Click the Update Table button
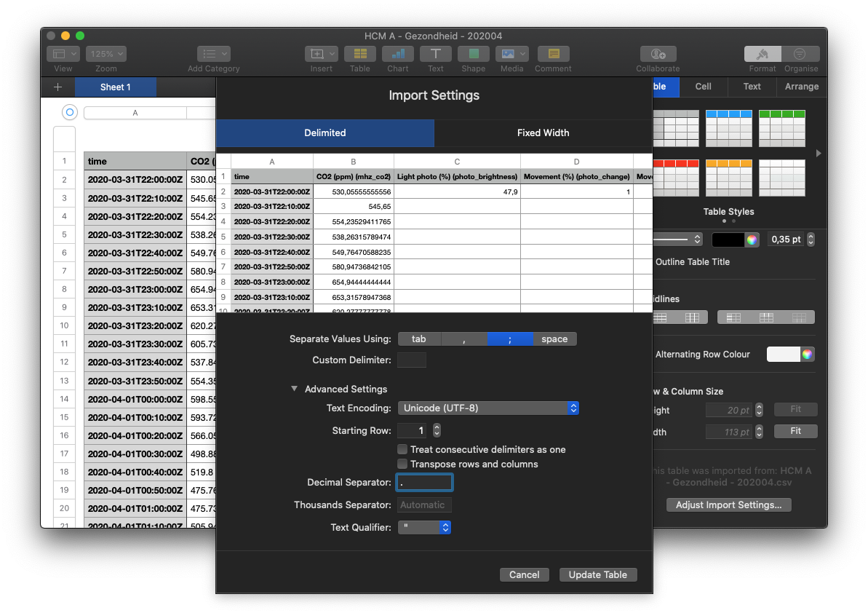 [x=597, y=575]
